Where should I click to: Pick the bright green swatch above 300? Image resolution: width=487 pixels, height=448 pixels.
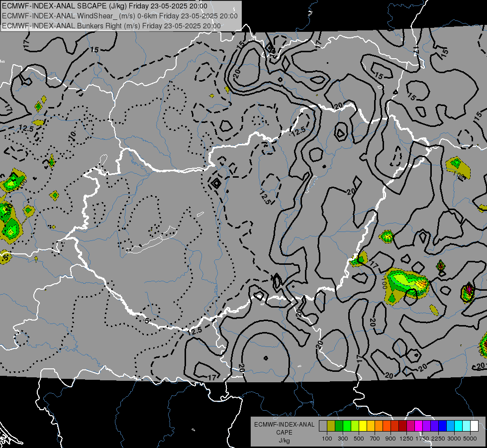click(x=347, y=426)
